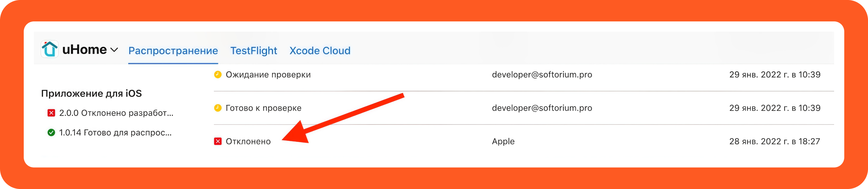This screenshot has height=189, width=868.
Task: Click the yellow clock icon for Готово к проверке
Action: point(218,108)
